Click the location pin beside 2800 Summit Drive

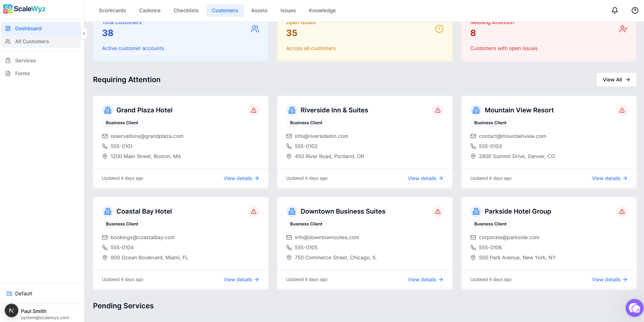(x=473, y=156)
